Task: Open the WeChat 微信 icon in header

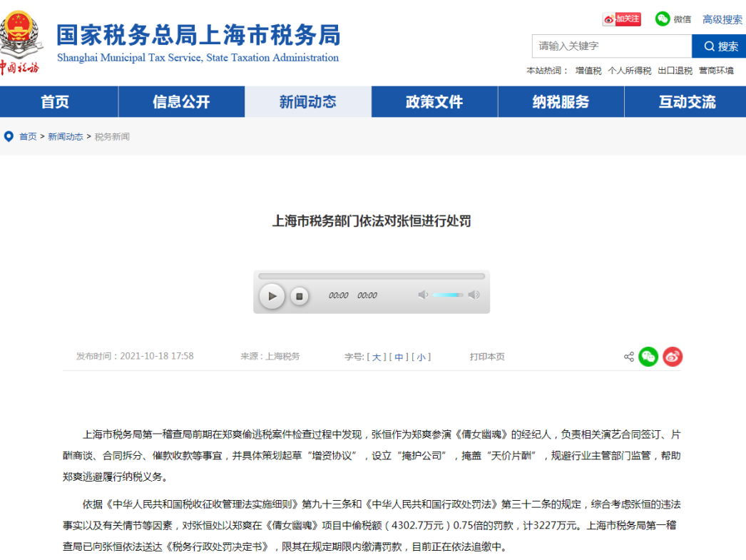Action: point(663,19)
